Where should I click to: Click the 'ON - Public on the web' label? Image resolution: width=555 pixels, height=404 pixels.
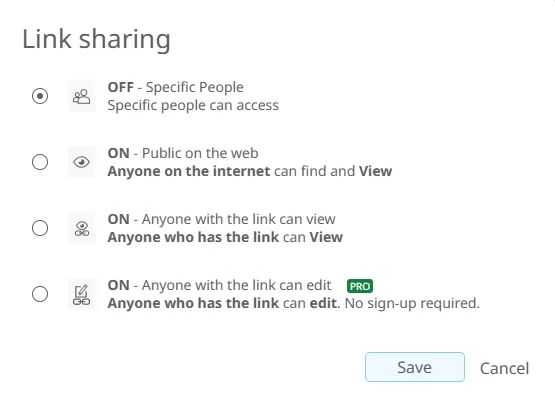coord(183,153)
